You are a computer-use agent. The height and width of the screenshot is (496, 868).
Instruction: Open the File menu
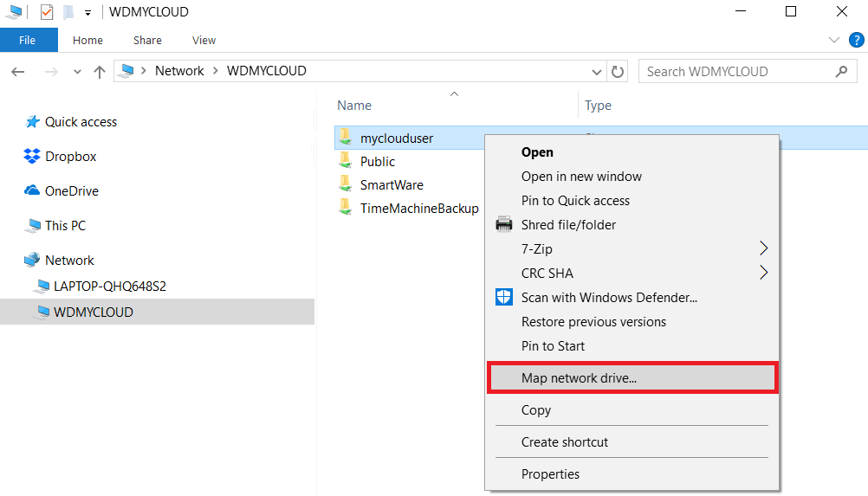point(27,40)
